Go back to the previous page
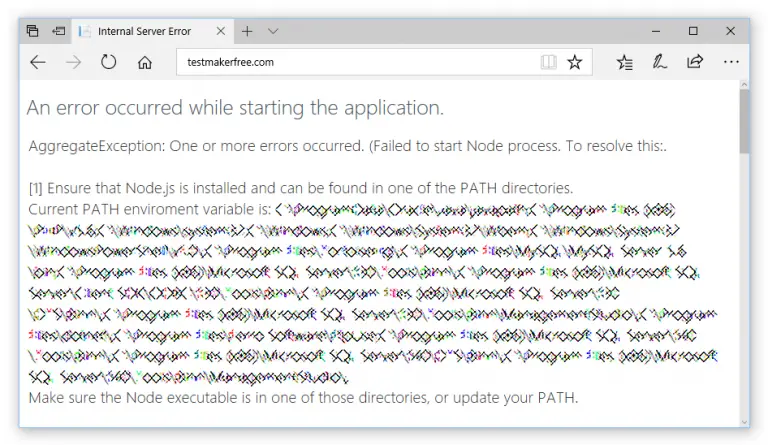The image size is (768, 445). (38, 62)
